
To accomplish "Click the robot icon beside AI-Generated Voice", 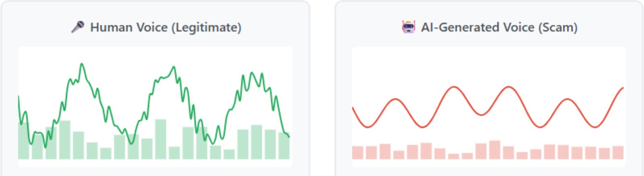I will coord(409,27).
